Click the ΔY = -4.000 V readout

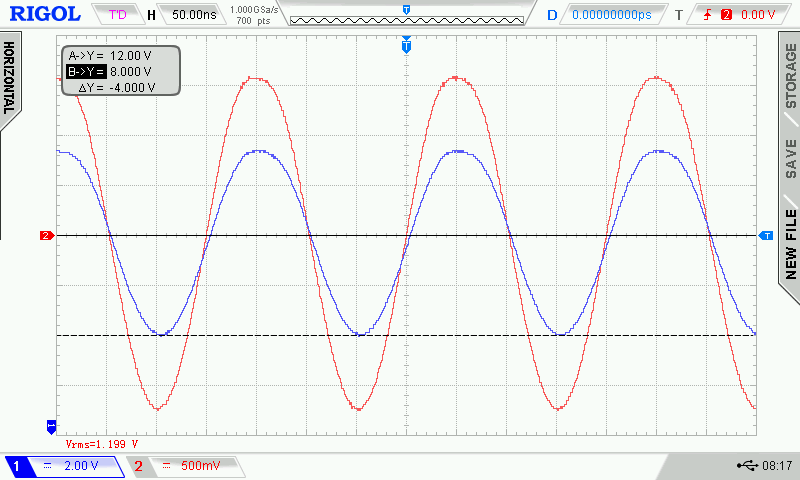[116, 88]
